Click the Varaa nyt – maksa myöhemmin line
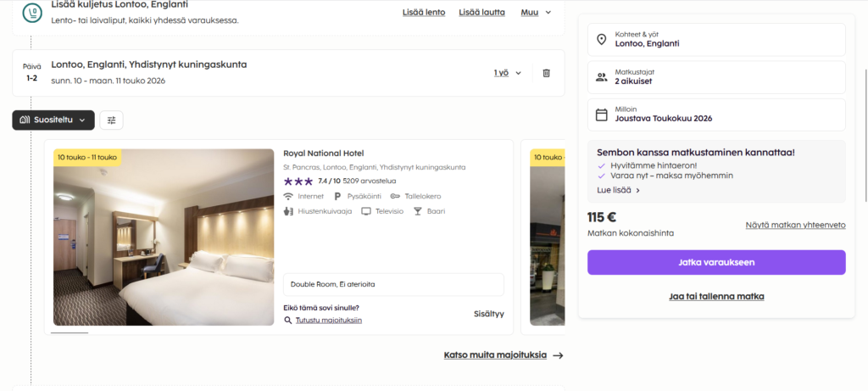Viewport: 868px width, 391px height. coord(671,176)
